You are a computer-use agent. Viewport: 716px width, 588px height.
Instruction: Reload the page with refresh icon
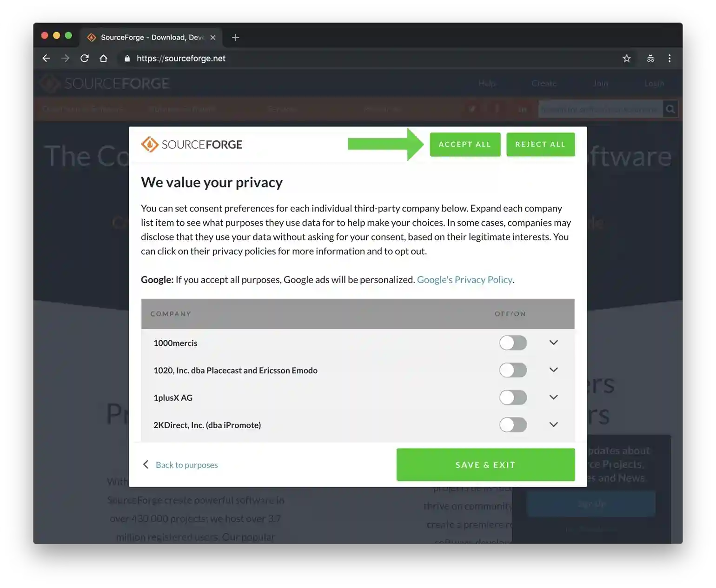pos(85,58)
